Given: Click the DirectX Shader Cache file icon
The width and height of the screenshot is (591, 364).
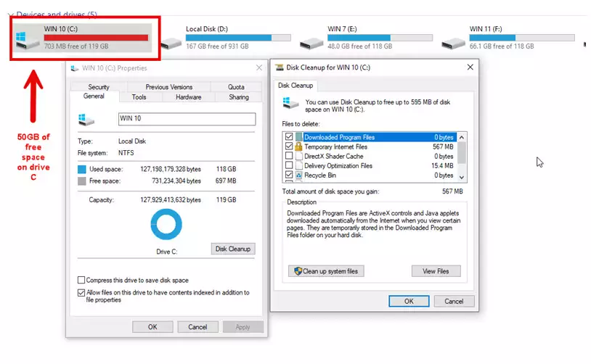Looking at the screenshot, I should [x=298, y=156].
